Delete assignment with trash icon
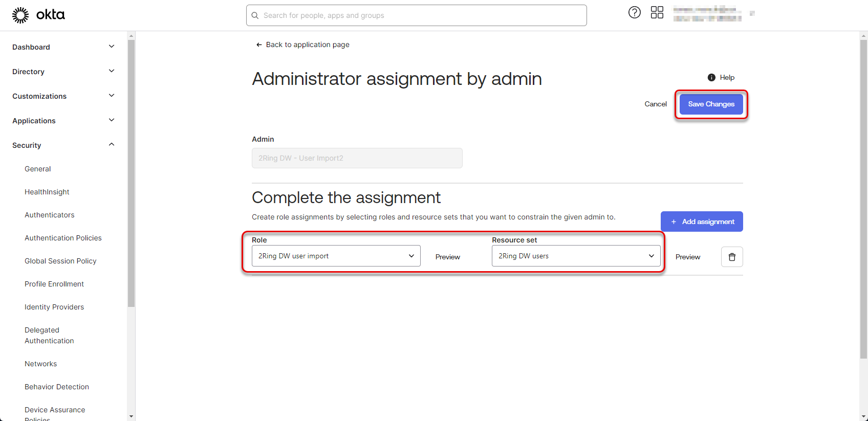 point(732,257)
